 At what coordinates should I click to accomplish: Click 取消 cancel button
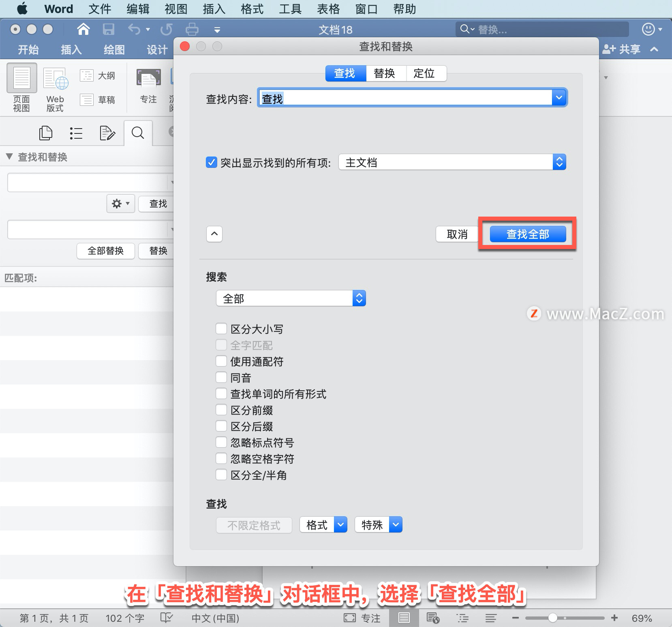pos(457,234)
